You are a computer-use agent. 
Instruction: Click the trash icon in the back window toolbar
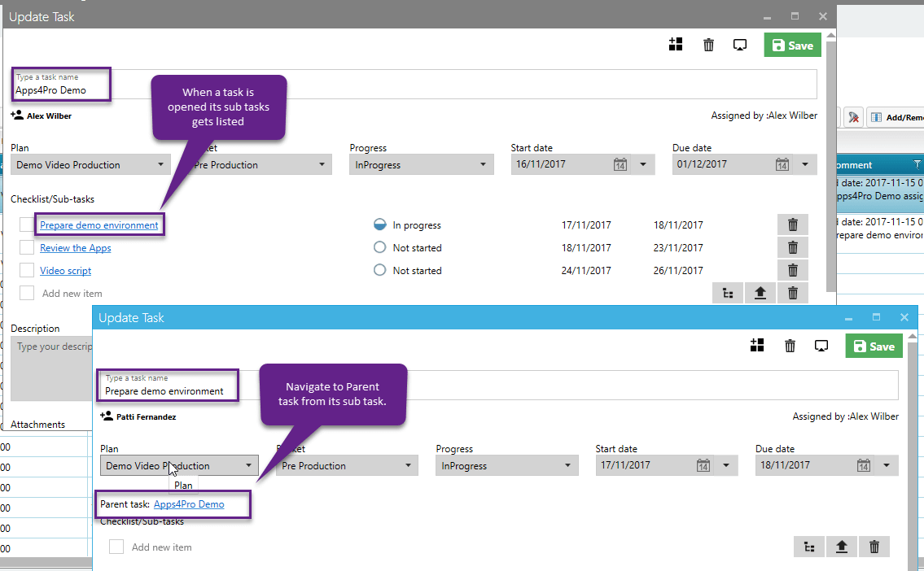[x=708, y=45]
